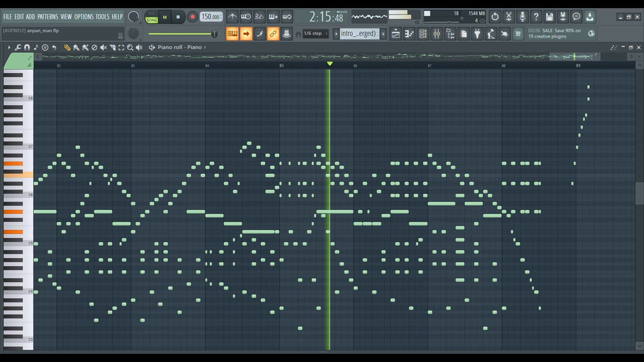Click the touch controller hand icon
644x362 pixels.
pyautogui.click(x=504, y=34)
